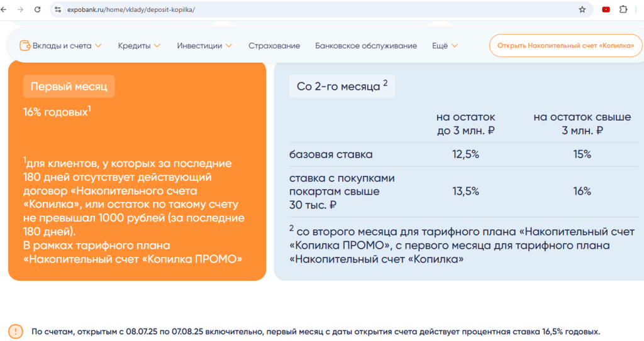Click the 16% value in the purchases row
644x341 pixels.
point(582,191)
